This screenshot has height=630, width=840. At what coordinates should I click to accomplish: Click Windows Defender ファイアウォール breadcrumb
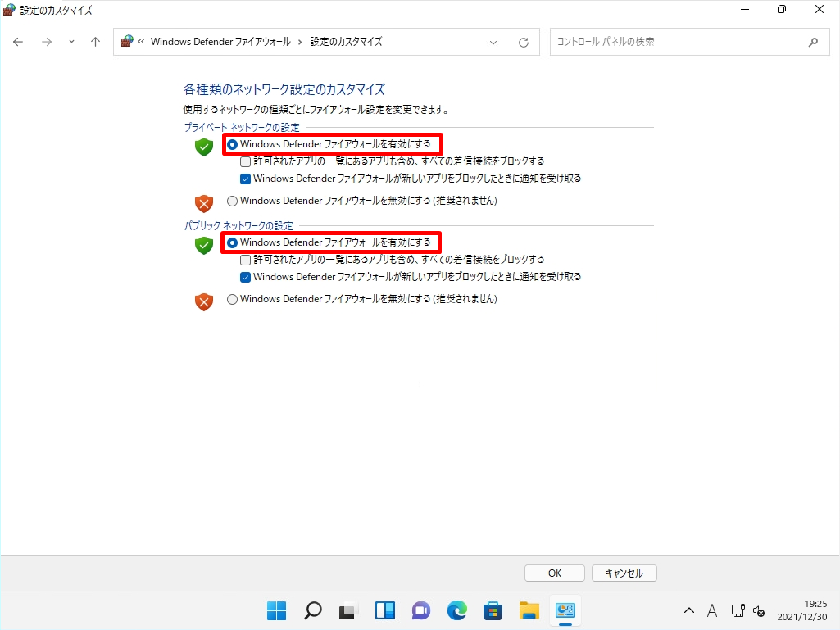[220, 42]
